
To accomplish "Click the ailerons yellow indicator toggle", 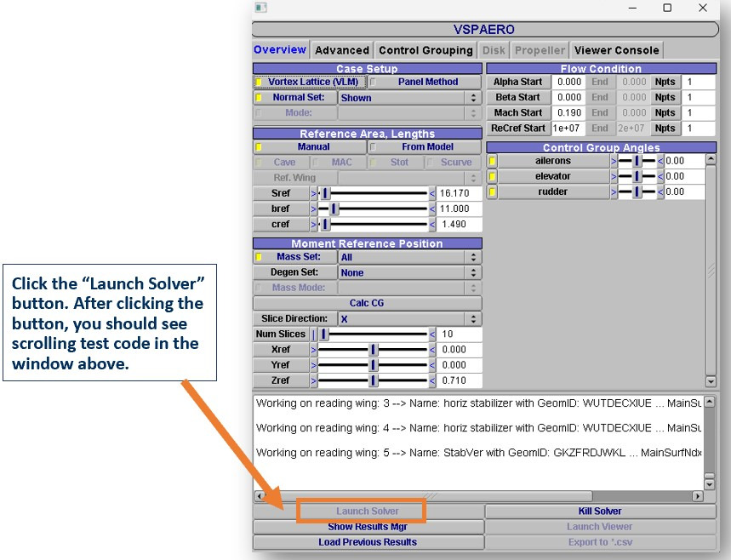I will point(492,161).
